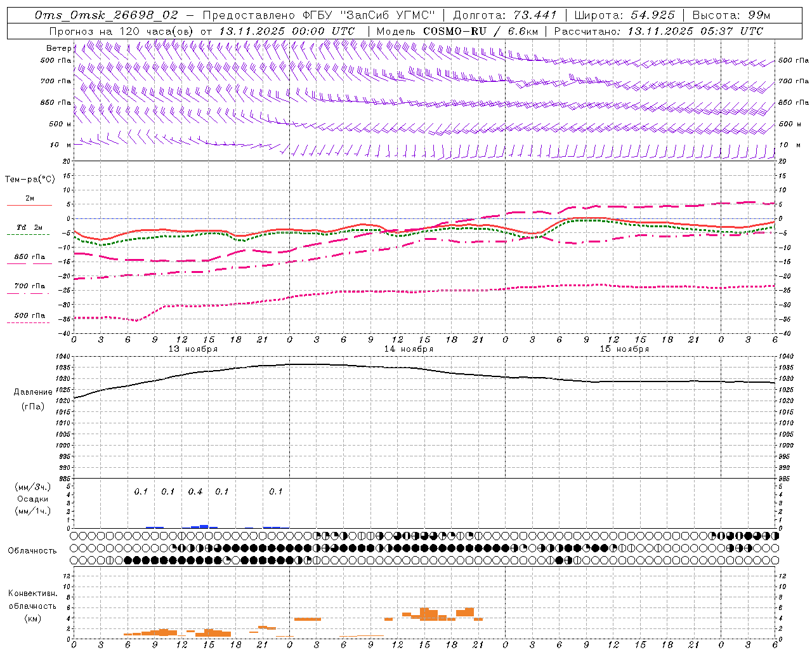812x650 pixels.
Task: Click the (гПа) unit label under Давление
Action: [33, 407]
